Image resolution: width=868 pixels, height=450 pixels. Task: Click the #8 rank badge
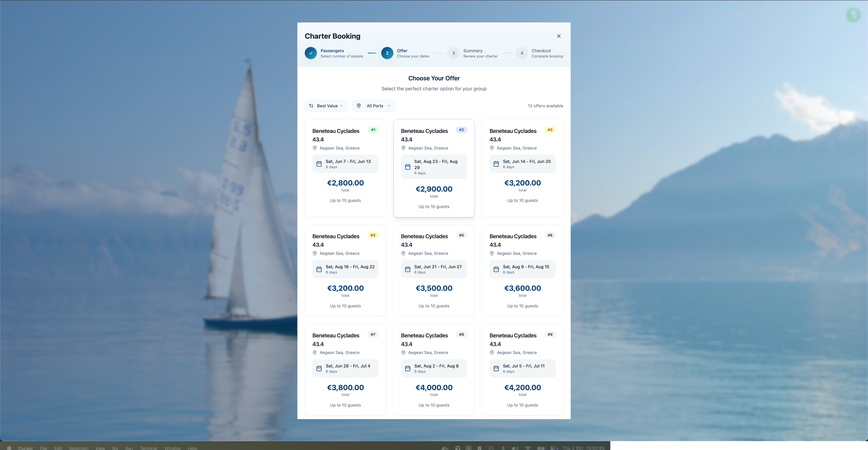pyautogui.click(x=461, y=334)
